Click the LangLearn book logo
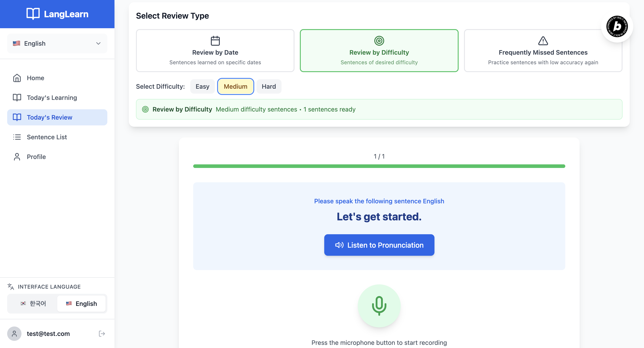The width and height of the screenshot is (644, 348). (33, 14)
